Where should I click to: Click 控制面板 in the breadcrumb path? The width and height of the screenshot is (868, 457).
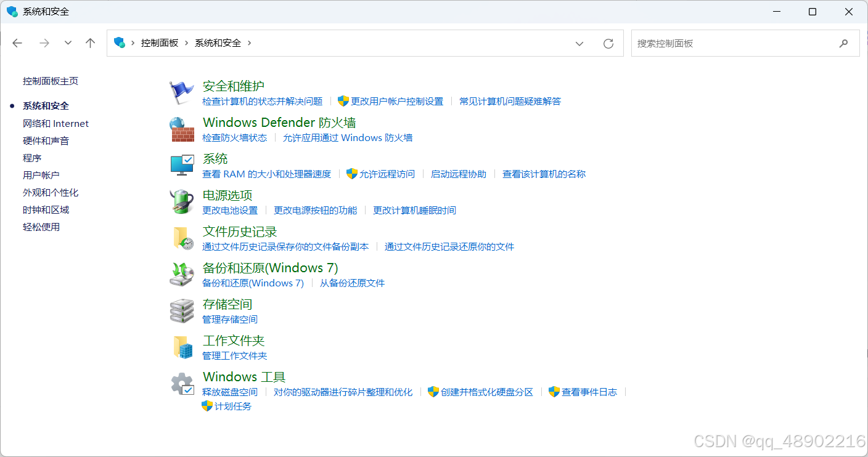pos(160,43)
